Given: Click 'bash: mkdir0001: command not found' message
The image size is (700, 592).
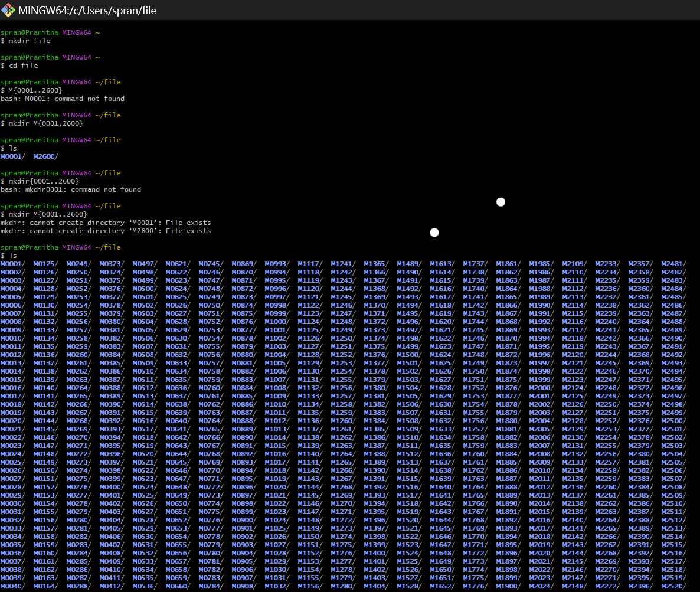Looking at the screenshot, I should pos(71,189).
